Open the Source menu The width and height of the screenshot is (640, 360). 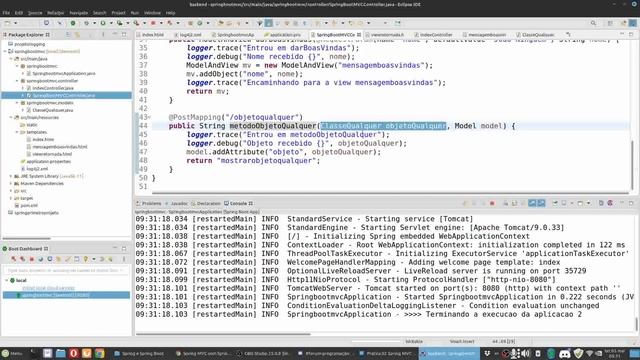pos(35,13)
